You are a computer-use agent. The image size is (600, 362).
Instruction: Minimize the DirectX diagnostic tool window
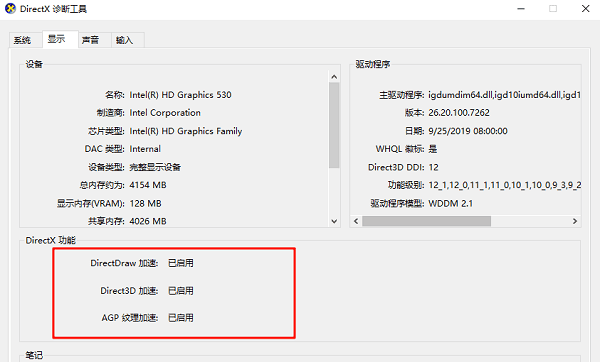[x=521, y=8]
